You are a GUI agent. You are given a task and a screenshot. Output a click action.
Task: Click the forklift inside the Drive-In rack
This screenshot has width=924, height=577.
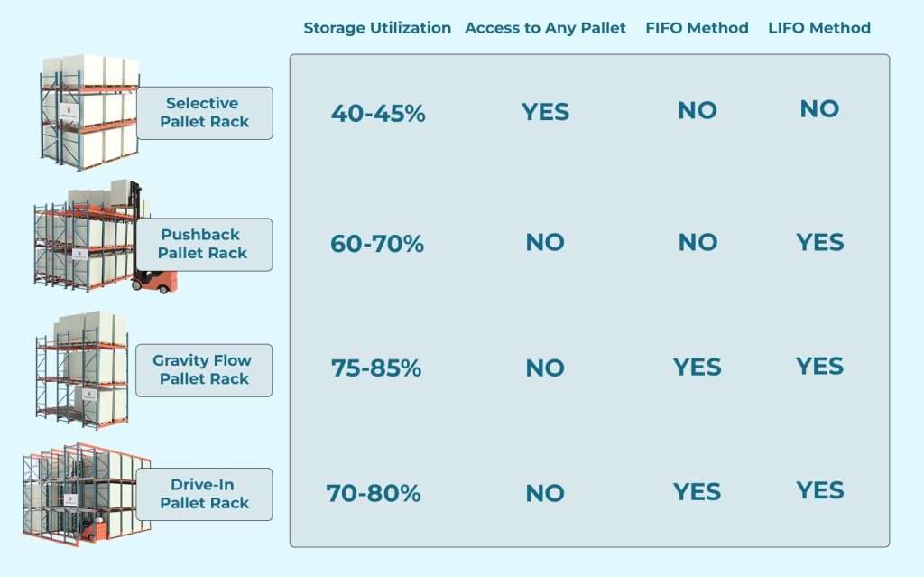[90, 531]
